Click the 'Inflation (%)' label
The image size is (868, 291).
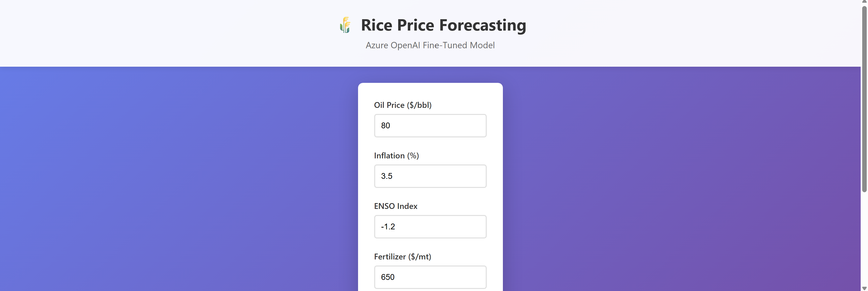[x=396, y=156]
